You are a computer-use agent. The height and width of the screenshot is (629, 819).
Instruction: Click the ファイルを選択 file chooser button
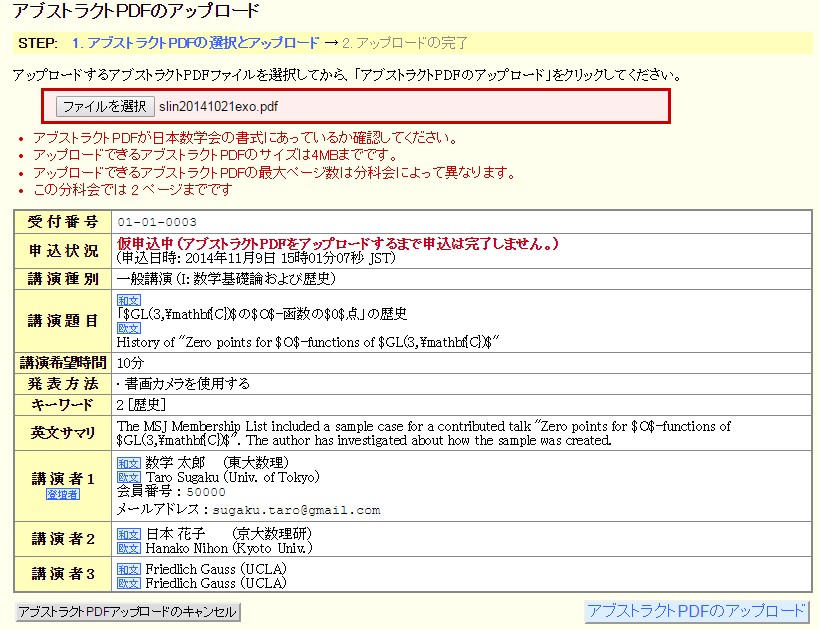pyautogui.click(x=104, y=106)
